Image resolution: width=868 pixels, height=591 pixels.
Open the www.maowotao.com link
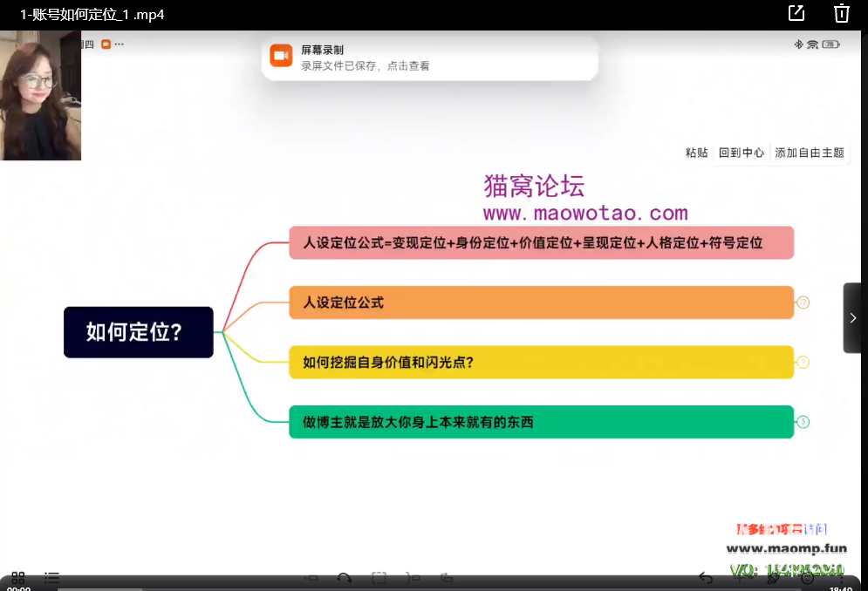584,214
